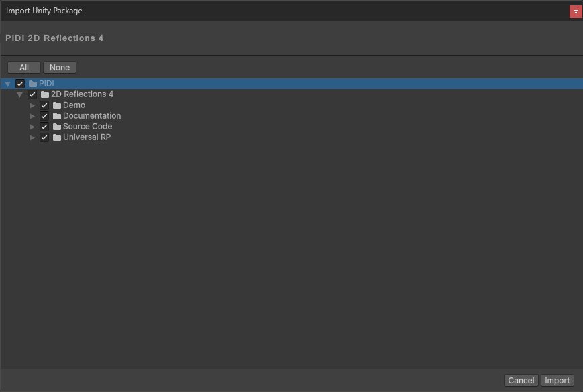Viewport: 583px width, 392px height.
Task: Toggle the Source Code checkbox
Action: click(44, 127)
